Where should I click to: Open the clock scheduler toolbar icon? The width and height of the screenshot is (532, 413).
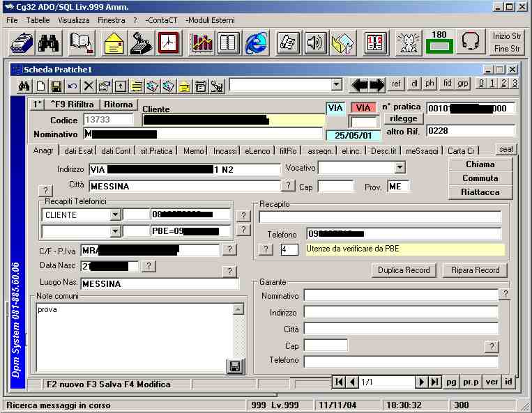click(x=168, y=42)
